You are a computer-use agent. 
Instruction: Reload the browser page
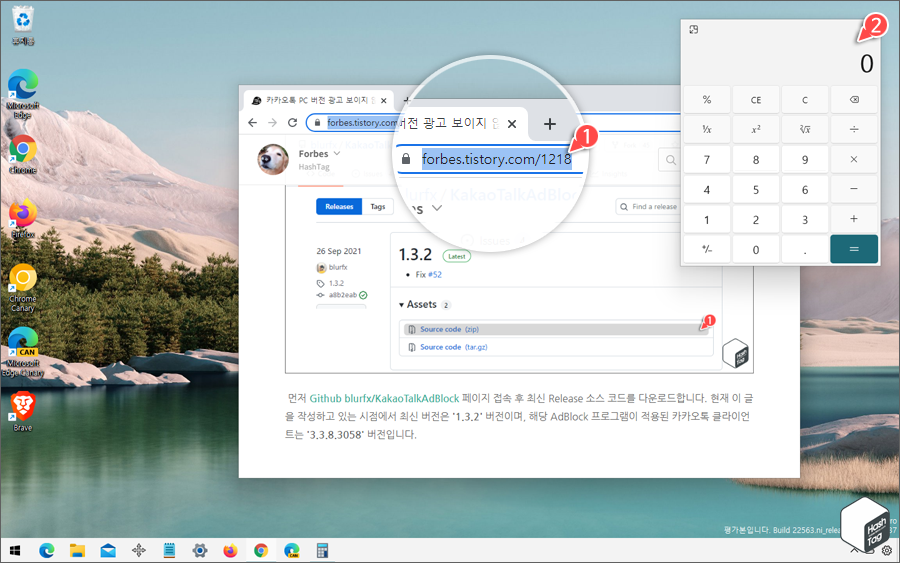292,123
